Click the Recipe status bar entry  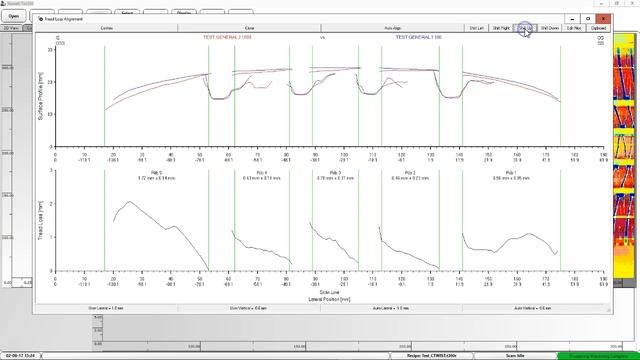431,356
